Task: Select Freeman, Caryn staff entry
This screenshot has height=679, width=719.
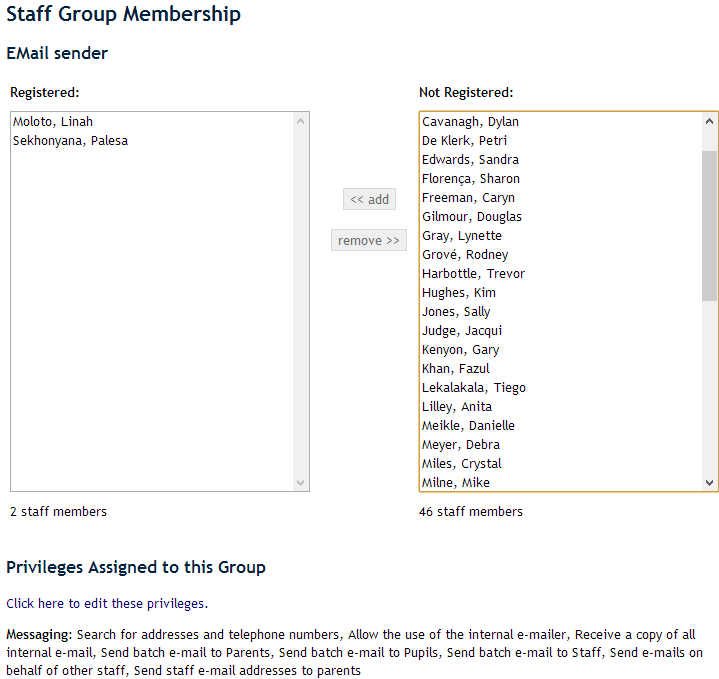Action: (468, 198)
